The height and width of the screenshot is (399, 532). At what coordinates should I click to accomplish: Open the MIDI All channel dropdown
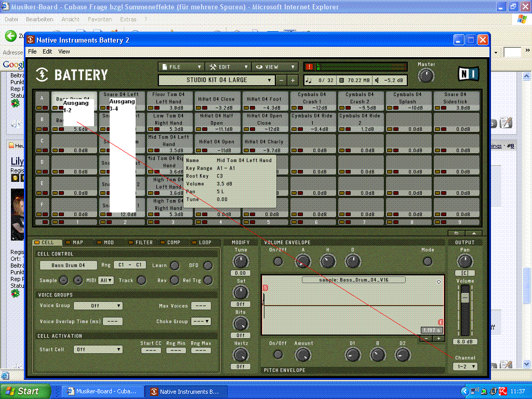pyautogui.click(x=106, y=280)
